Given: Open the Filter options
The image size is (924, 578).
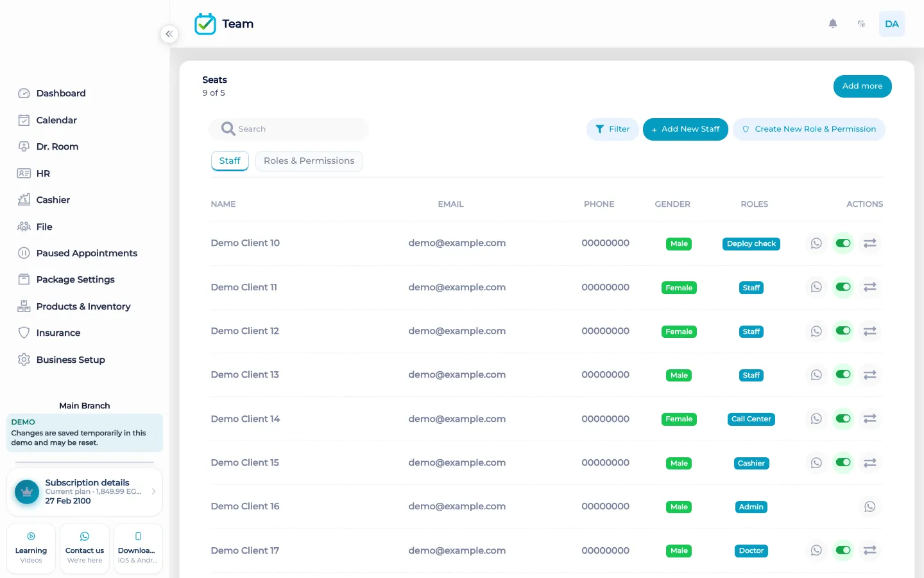Looking at the screenshot, I should [x=613, y=129].
